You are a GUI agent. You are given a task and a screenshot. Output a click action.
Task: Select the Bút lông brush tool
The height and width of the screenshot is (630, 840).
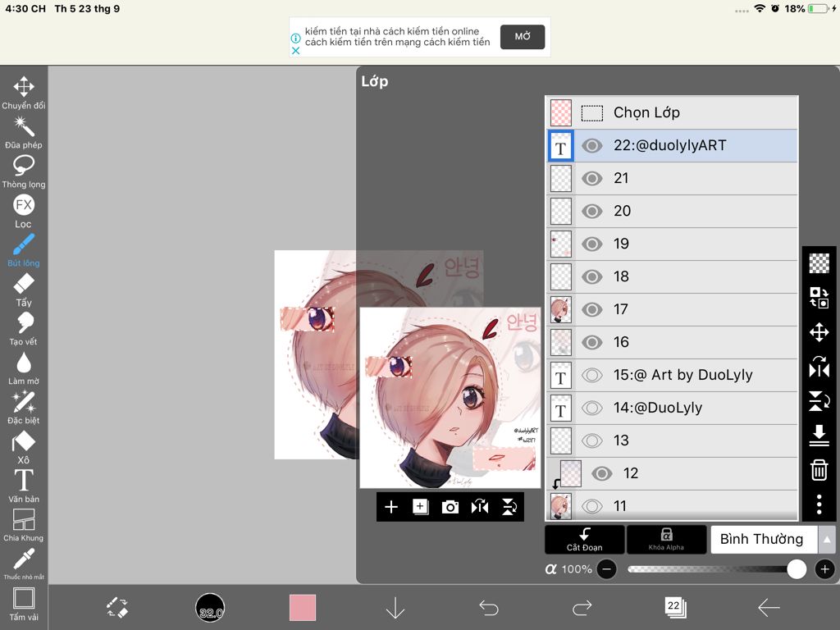24,249
